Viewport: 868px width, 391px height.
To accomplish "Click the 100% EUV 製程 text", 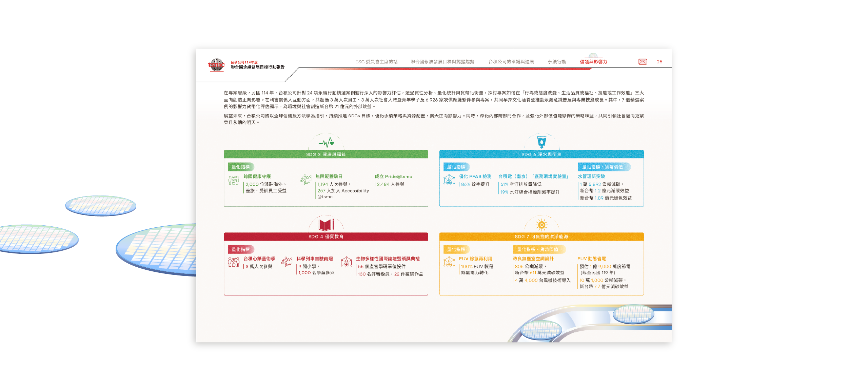I will 477,267.
